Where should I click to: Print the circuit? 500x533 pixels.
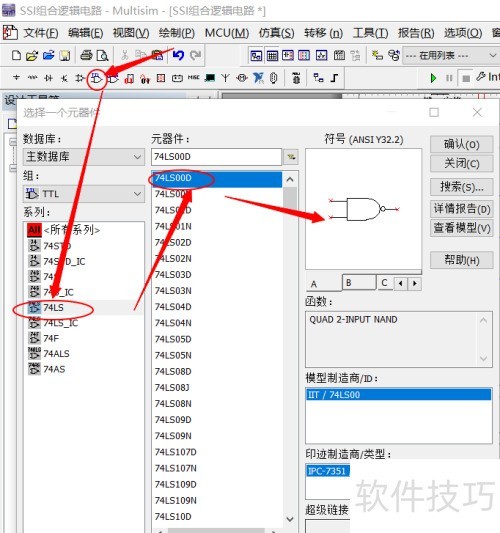pyautogui.click(x=86, y=55)
